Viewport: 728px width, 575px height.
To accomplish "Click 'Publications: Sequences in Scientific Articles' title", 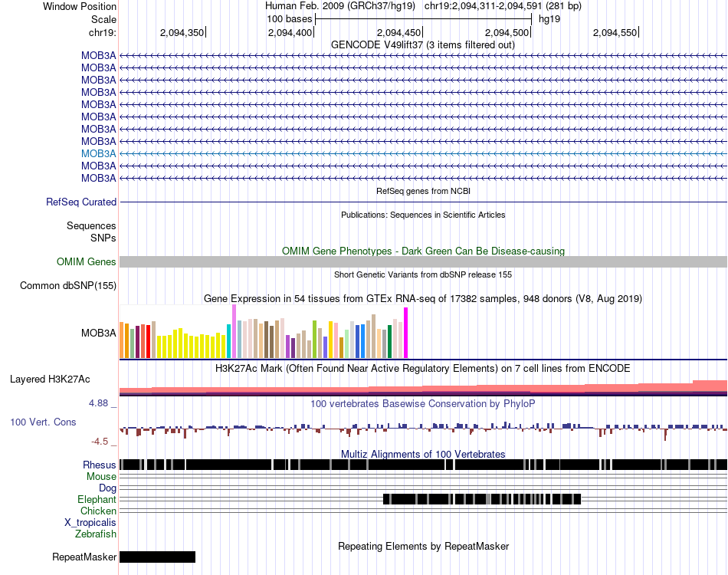I will (423, 215).
